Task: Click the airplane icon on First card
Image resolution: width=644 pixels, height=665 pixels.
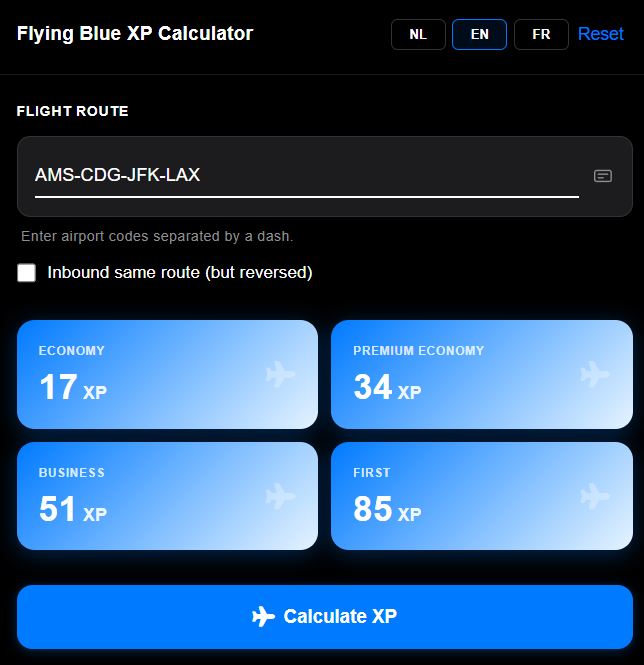Action: tap(595, 496)
